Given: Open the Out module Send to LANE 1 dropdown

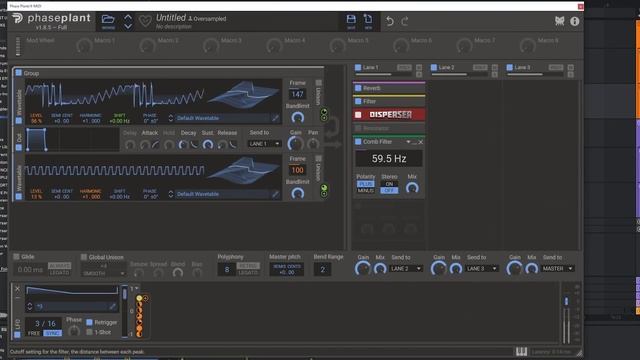Looking at the screenshot, I should coord(264,144).
